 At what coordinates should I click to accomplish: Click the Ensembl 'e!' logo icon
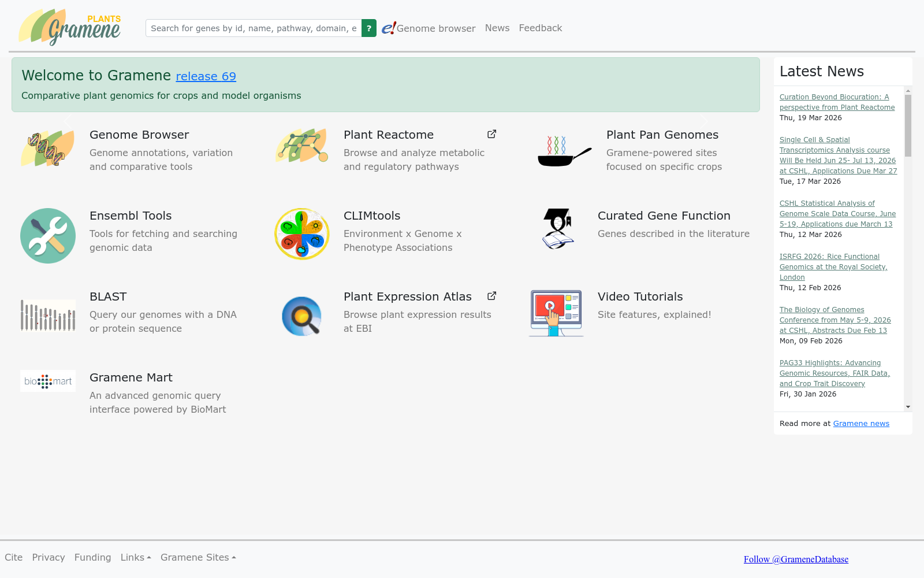(x=389, y=28)
